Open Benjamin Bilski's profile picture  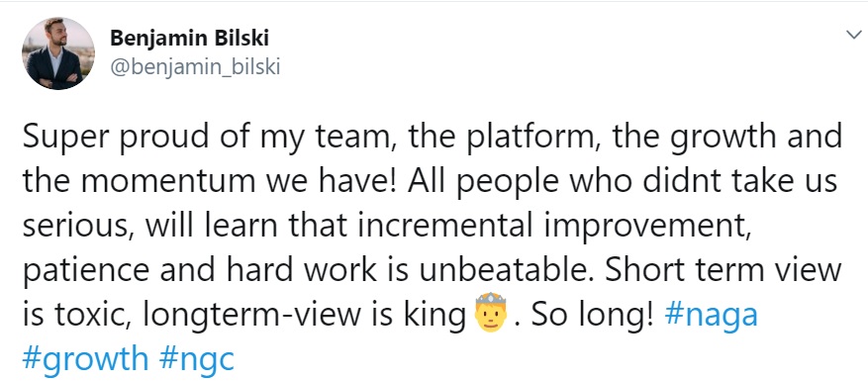tap(58, 53)
